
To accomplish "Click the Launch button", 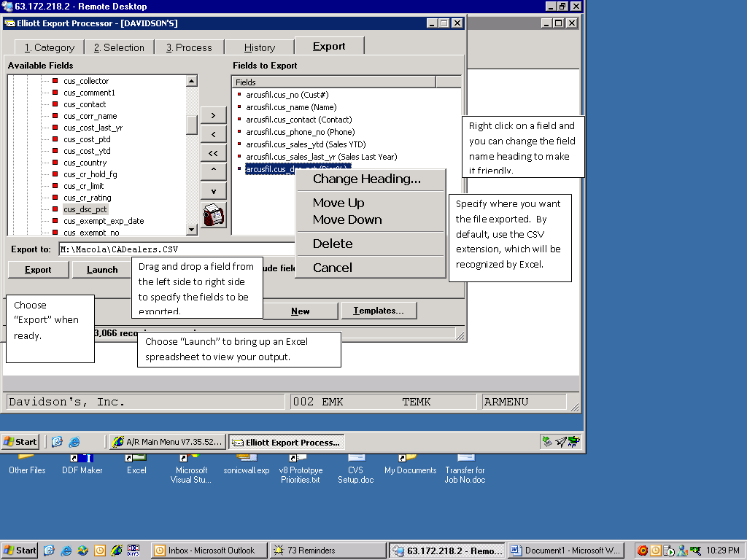I will pyautogui.click(x=102, y=270).
